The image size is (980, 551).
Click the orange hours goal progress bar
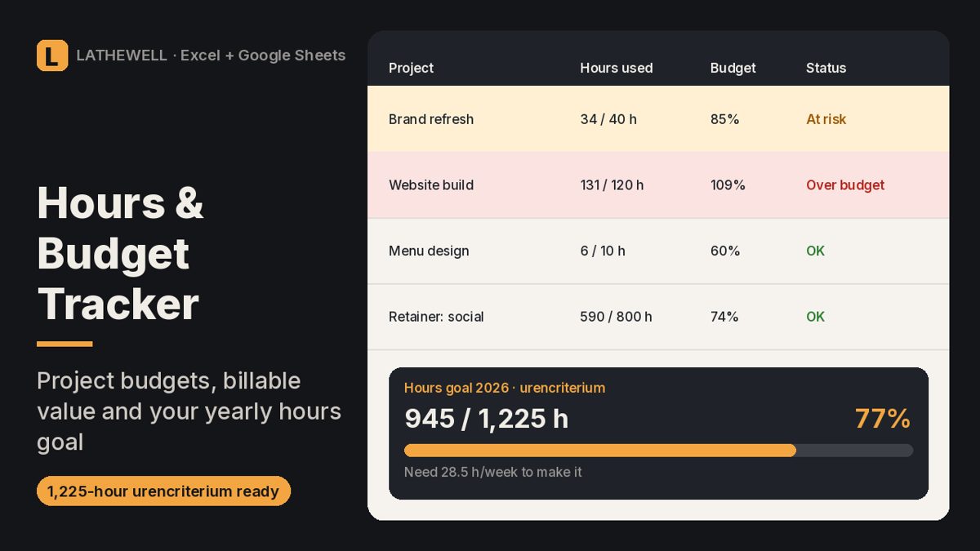pos(600,451)
